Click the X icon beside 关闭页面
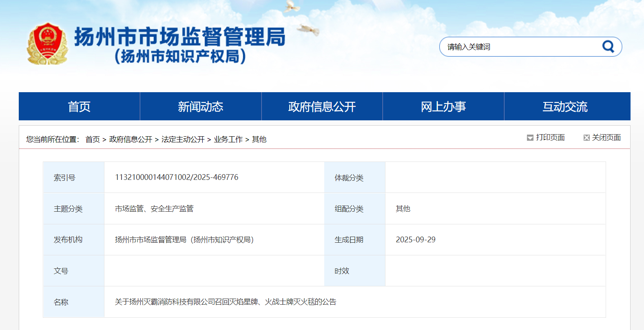644x330 pixels. coord(586,138)
